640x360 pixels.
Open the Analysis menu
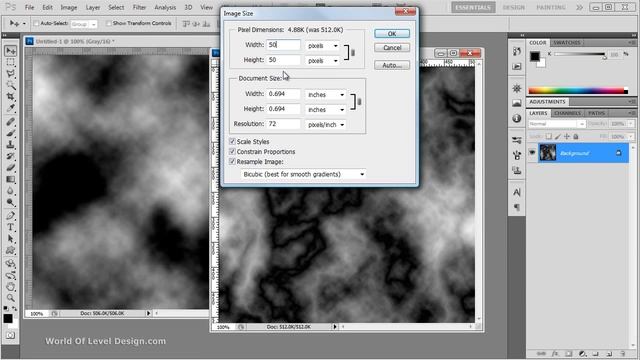pos(165,7)
